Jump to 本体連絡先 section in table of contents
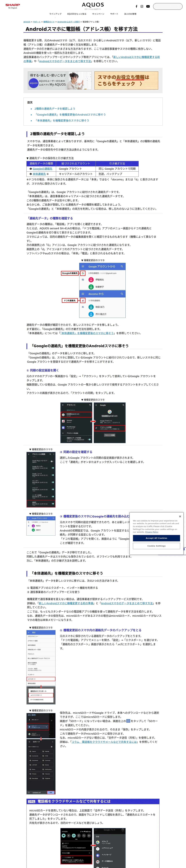Image resolution: width=186 pixels, height=868 pixels. 62,120
